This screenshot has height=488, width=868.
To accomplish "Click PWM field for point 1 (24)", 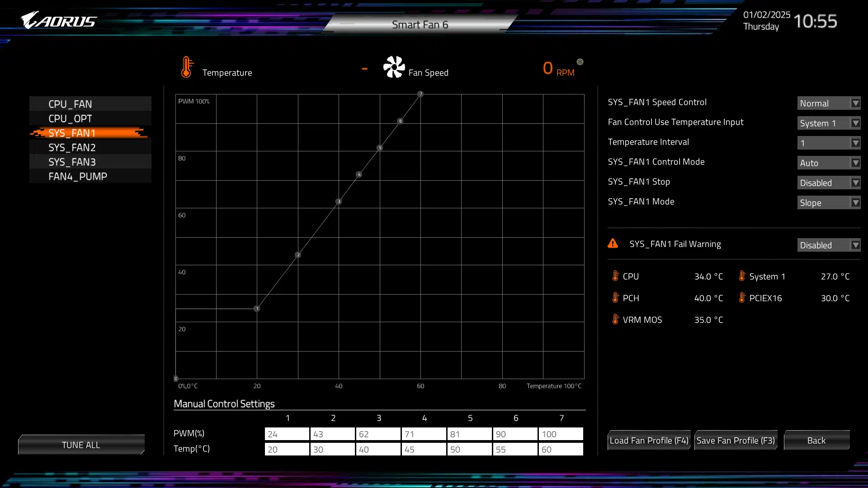I will [x=287, y=434].
